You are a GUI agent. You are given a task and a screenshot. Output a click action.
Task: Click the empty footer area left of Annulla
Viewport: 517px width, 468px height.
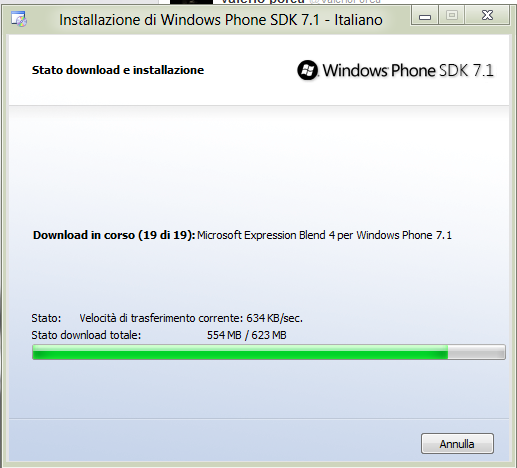tap(213, 442)
